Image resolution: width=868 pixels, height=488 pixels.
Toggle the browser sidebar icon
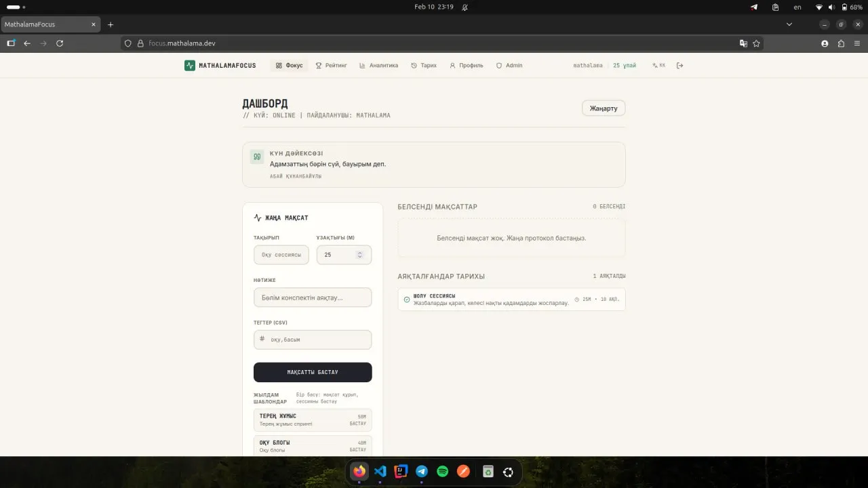pyautogui.click(x=11, y=43)
